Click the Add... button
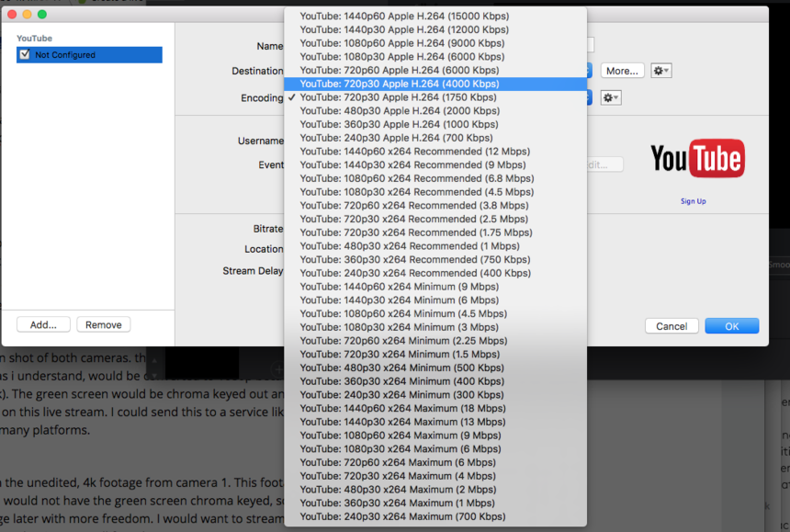 click(x=43, y=325)
